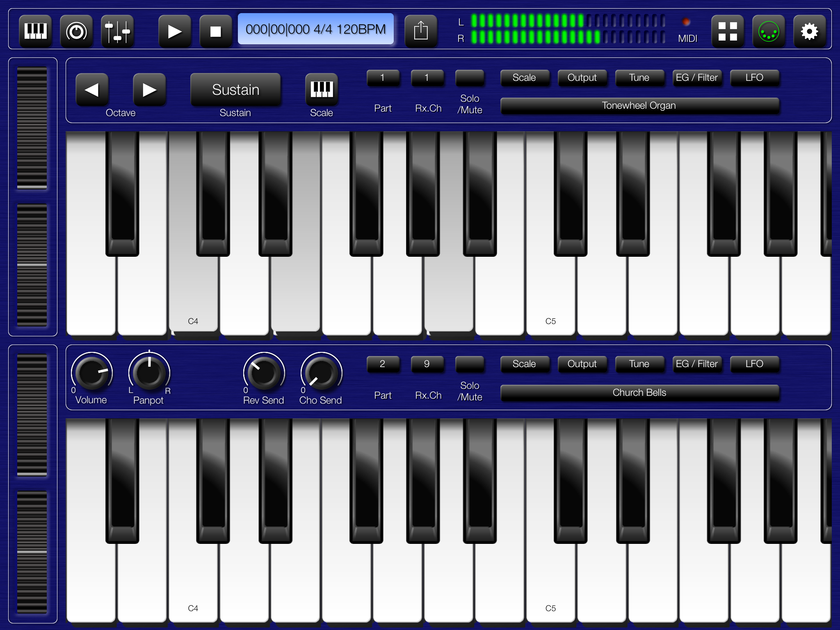This screenshot has height=630, width=840.
Task: Open the keyboard view icon in top toolbar
Action: 35,31
